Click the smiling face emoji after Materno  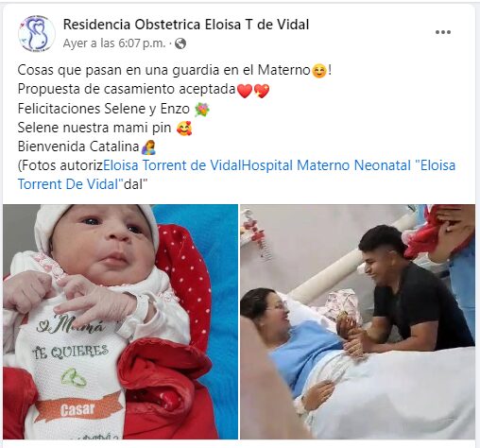[x=319, y=71]
